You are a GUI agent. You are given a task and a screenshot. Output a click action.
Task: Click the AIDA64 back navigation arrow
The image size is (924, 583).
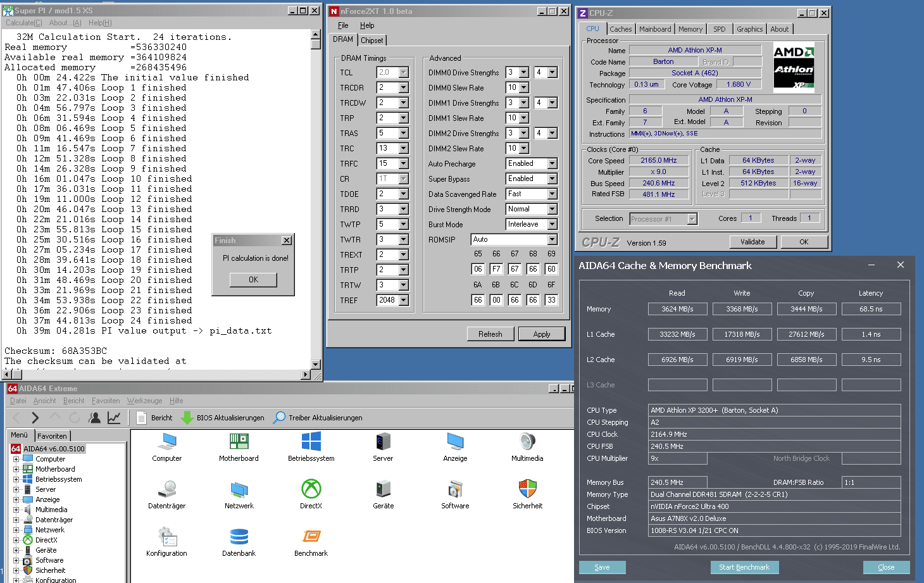click(x=16, y=418)
